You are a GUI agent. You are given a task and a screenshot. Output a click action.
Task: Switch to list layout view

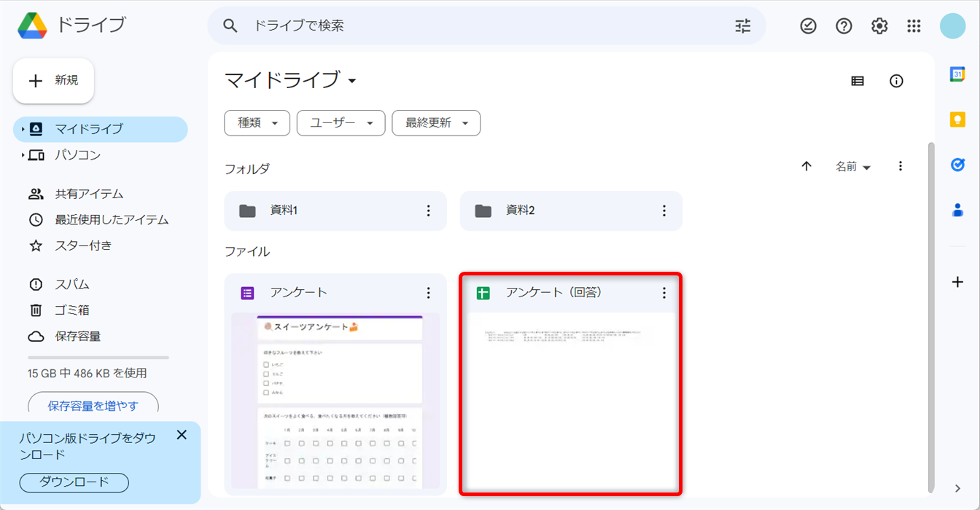pos(857,81)
